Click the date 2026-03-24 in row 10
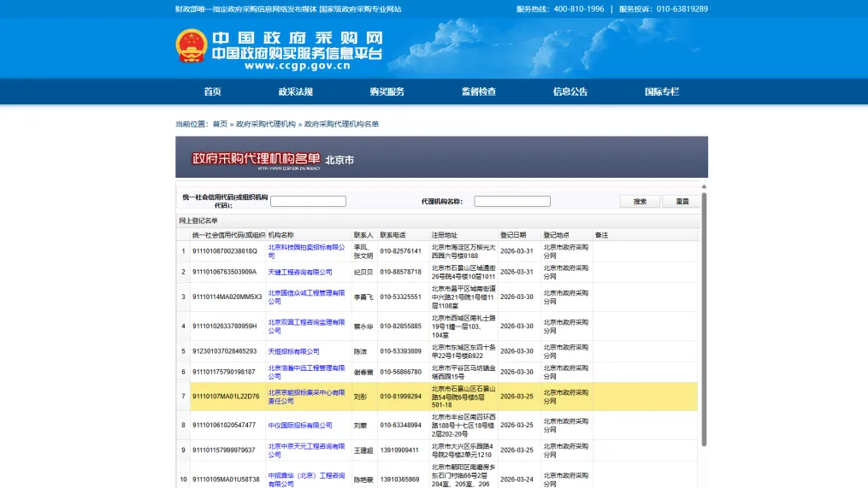Viewport: 868px width, 488px height. [517, 479]
